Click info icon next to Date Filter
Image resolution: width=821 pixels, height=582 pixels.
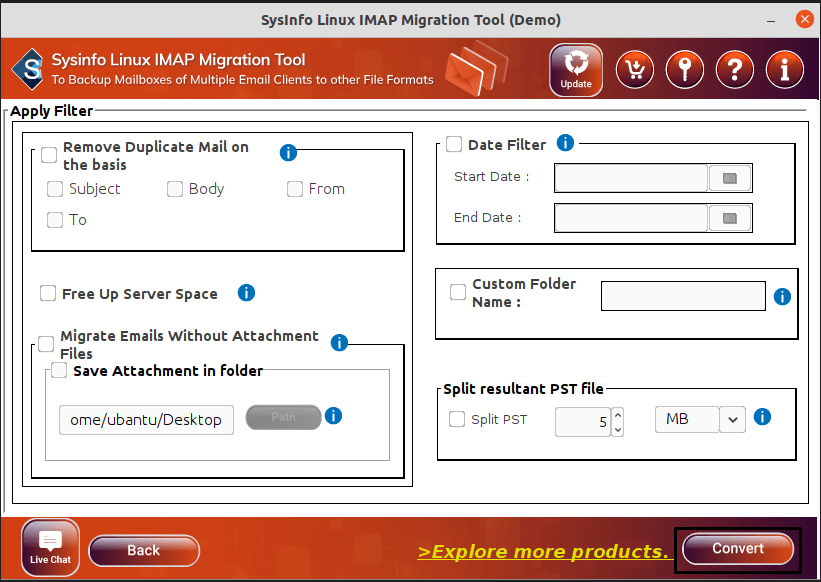pyautogui.click(x=565, y=142)
